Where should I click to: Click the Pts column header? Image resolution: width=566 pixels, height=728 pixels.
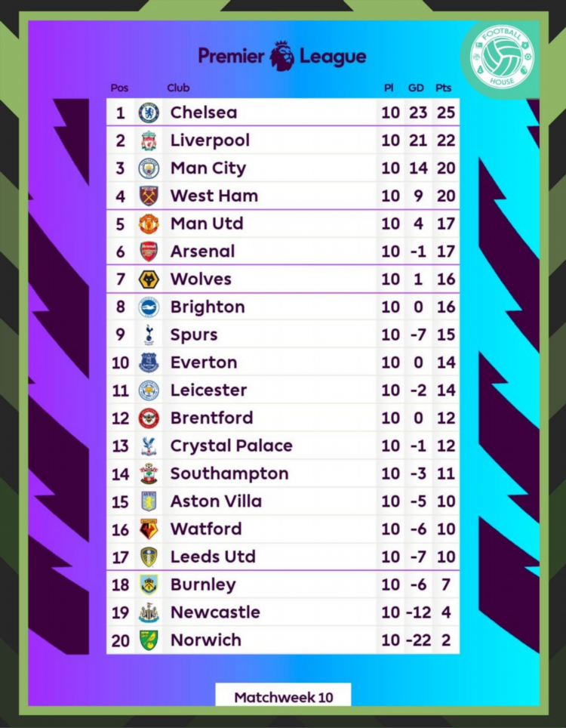[444, 88]
